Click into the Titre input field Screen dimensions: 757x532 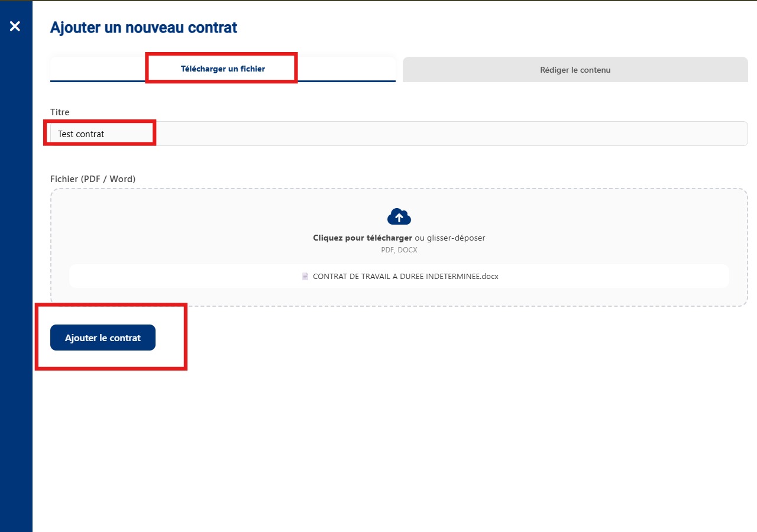[x=399, y=134]
